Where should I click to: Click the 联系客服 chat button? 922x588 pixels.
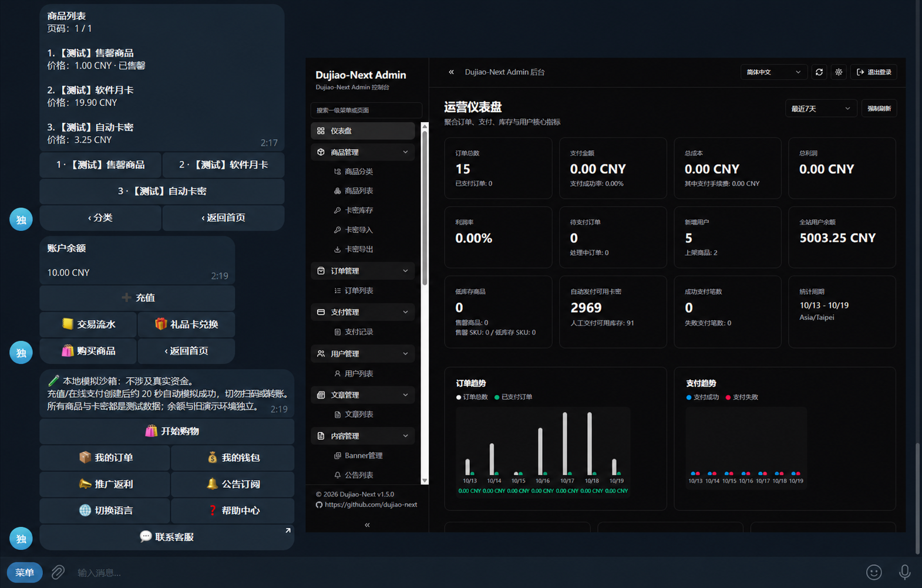coord(167,537)
